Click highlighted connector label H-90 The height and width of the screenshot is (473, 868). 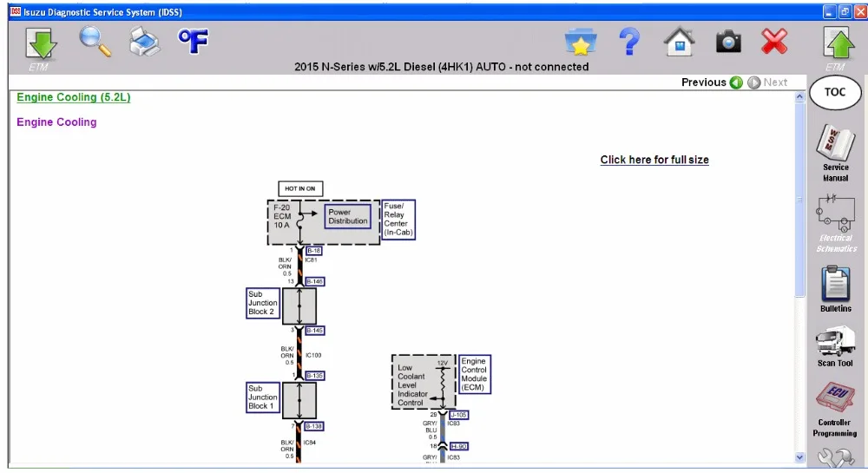coord(458,446)
